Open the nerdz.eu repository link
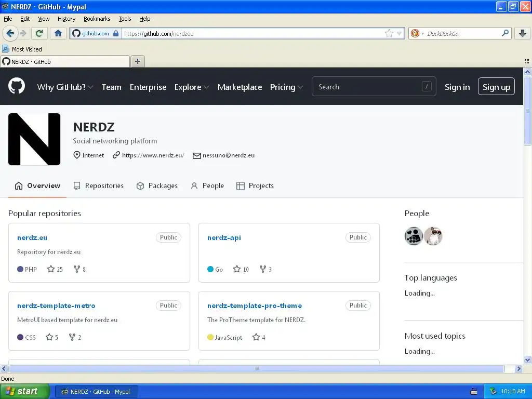This screenshot has width=532, height=399. pyautogui.click(x=32, y=237)
